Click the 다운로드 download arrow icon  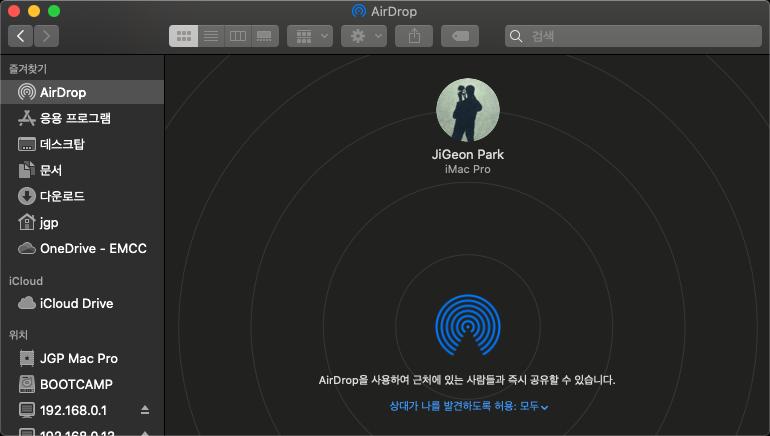coord(27,196)
